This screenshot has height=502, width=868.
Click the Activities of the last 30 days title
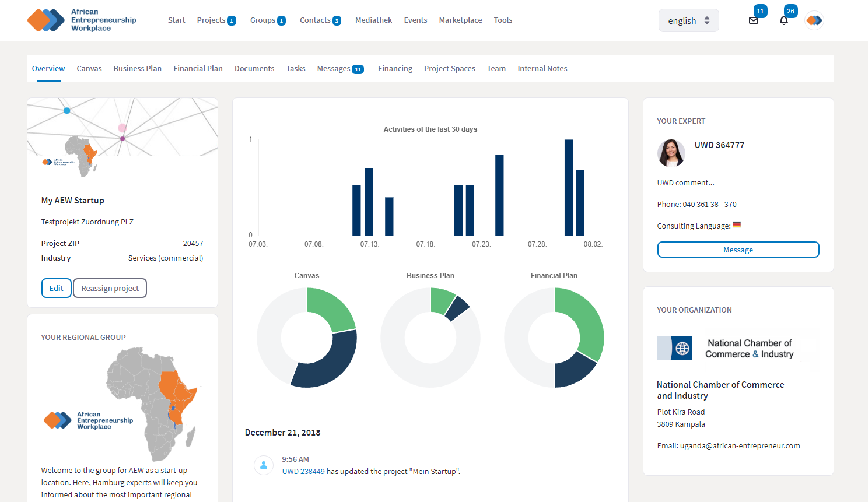coord(430,129)
